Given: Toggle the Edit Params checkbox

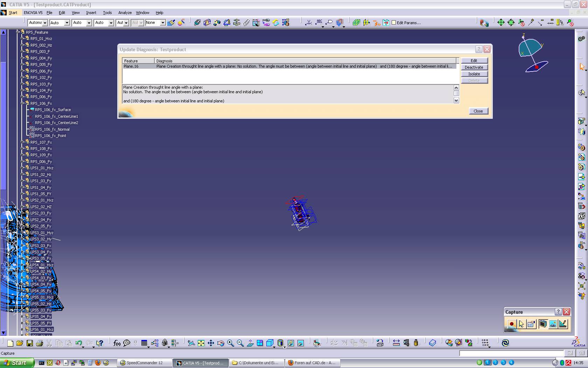Looking at the screenshot, I should click(394, 22).
